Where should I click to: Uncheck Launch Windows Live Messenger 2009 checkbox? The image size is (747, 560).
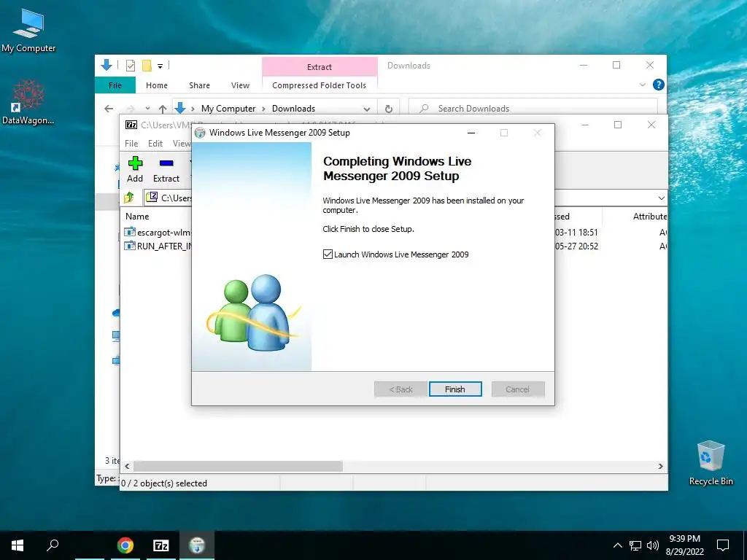[x=328, y=254]
